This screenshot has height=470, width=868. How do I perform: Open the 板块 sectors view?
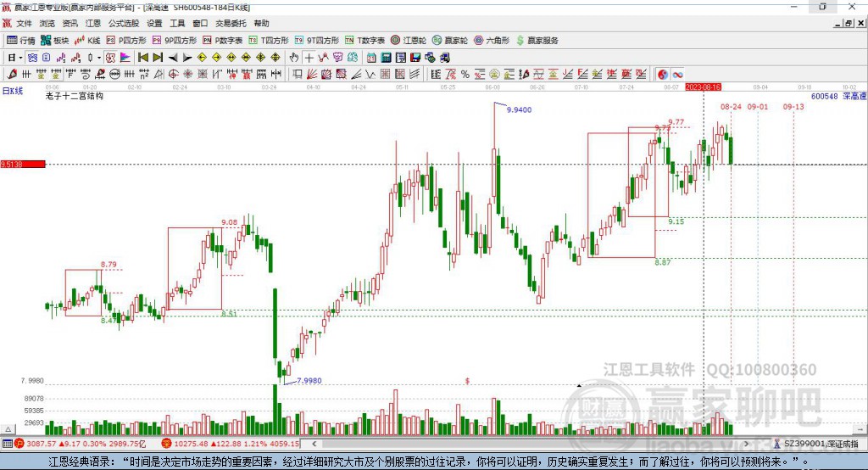coord(55,41)
